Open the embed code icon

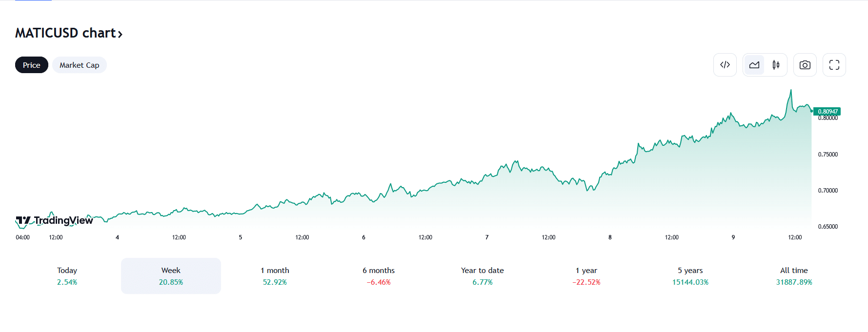(725, 65)
